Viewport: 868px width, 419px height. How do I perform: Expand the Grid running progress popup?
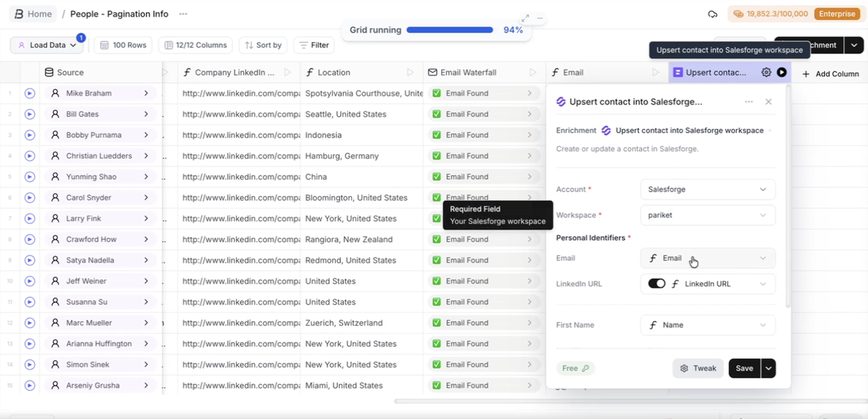pos(525,18)
